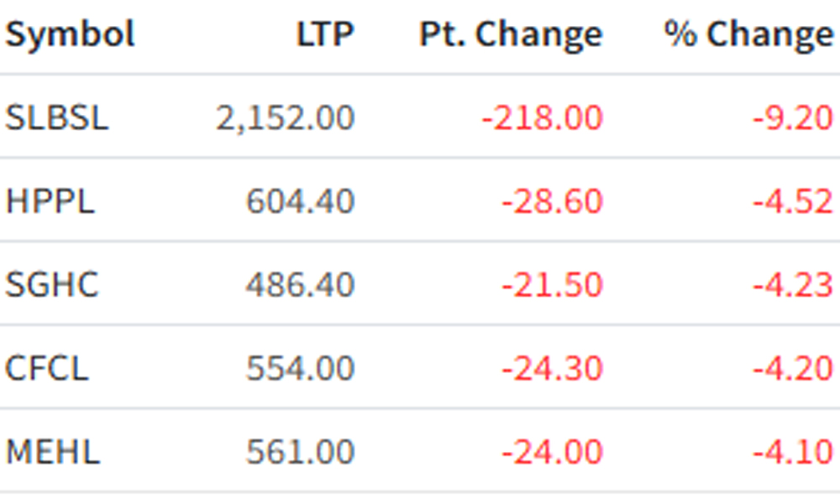Screen dimensions: 840x504
Task: Sort by the LTP column header
Action: (325, 34)
